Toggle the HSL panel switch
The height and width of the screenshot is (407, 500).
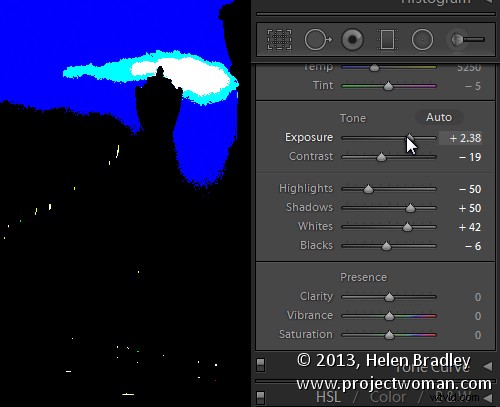tap(260, 398)
